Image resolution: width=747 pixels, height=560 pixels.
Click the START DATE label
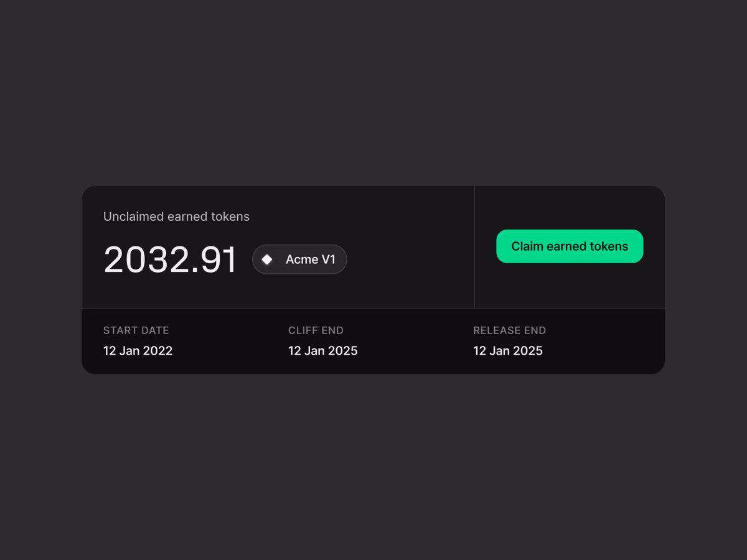(136, 330)
